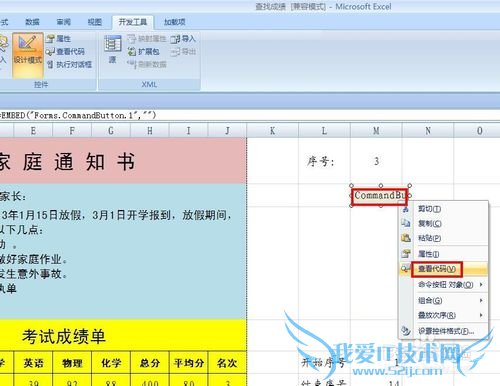Toggle Design Mode (设计模式) button
The width and height of the screenshot is (500, 386).
pyautogui.click(x=28, y=55)
